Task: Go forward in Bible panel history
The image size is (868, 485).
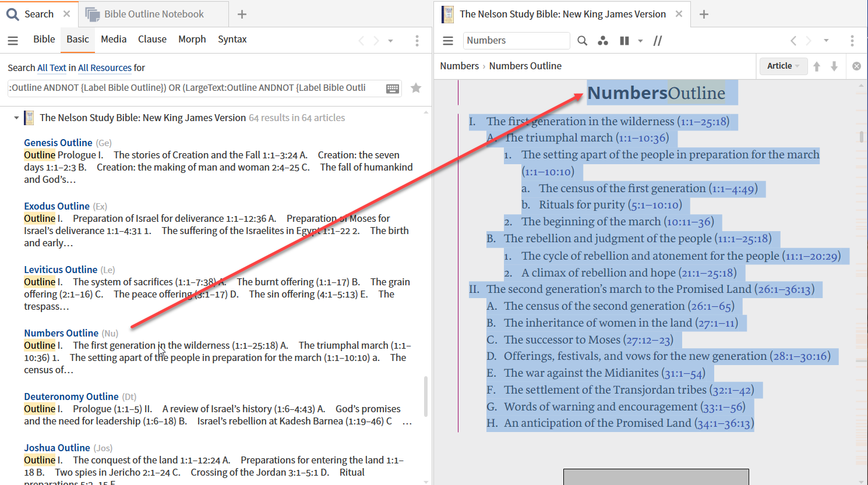Action: click(x=809, y=40)
